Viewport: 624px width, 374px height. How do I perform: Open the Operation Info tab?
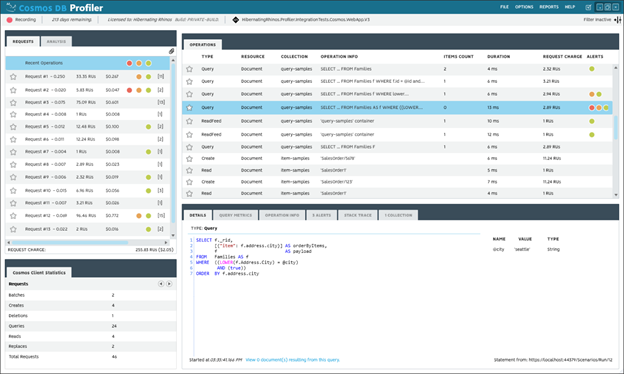click(282, 215)
